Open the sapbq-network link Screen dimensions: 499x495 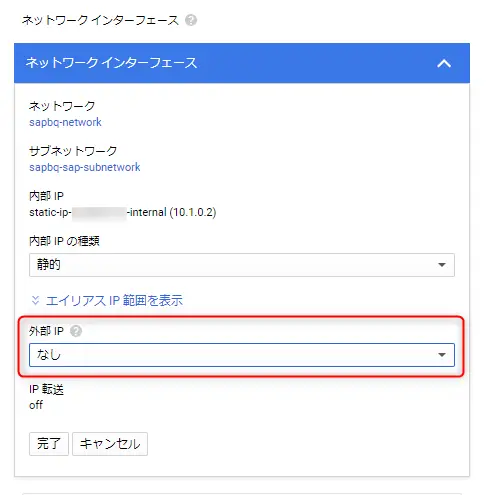pos(65,122)
